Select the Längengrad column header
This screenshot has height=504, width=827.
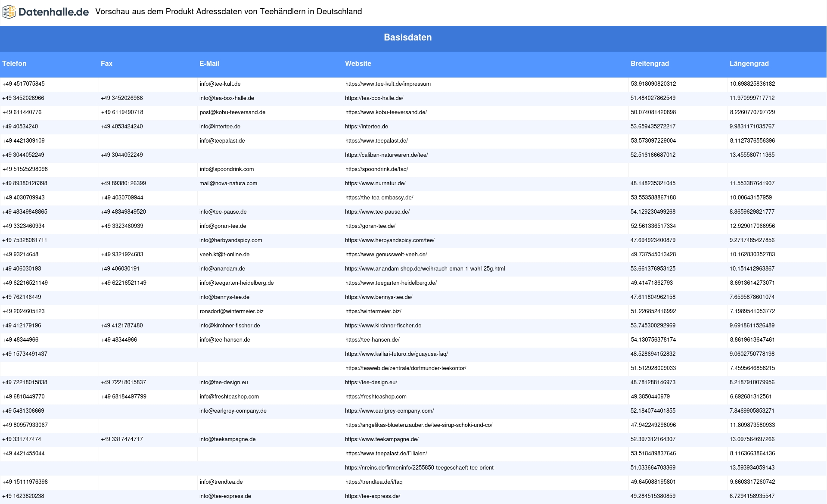(x=749, y=63)
